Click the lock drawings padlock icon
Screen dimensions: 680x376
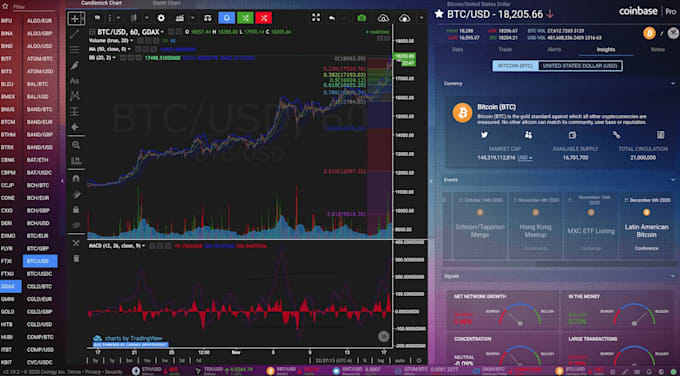[75, 210]
